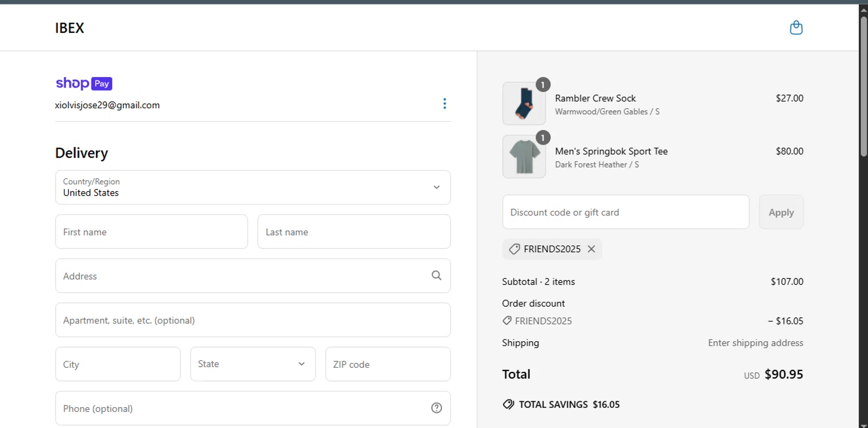Click the search icon in Address field

point(436,276)
